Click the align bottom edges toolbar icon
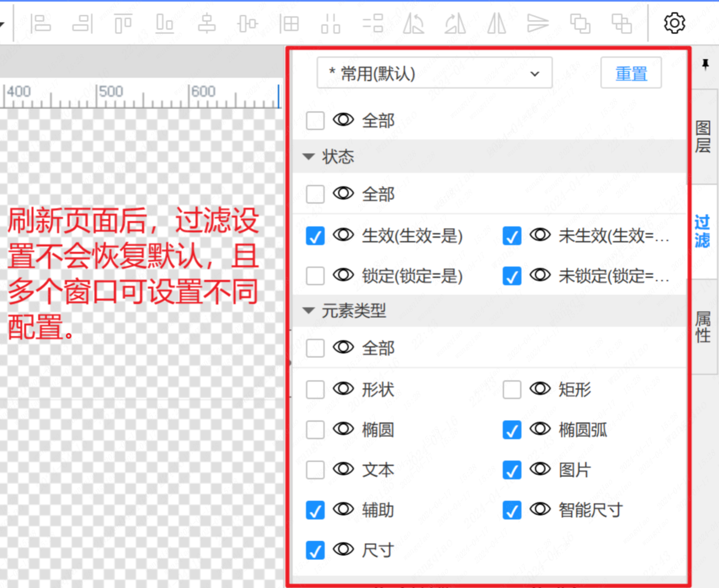This screenshot has width=719, height=588. pos(165,24)
